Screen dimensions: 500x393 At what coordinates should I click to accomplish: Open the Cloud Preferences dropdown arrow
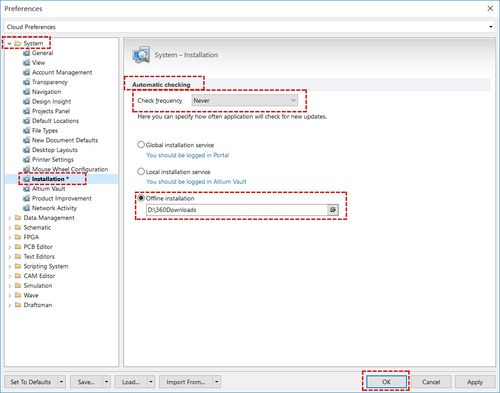[491, 27]
